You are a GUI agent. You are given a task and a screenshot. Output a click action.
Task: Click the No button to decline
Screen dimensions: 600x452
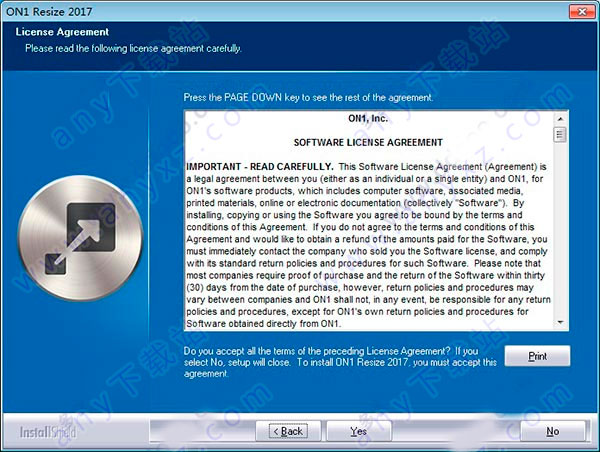pos(553,431)
